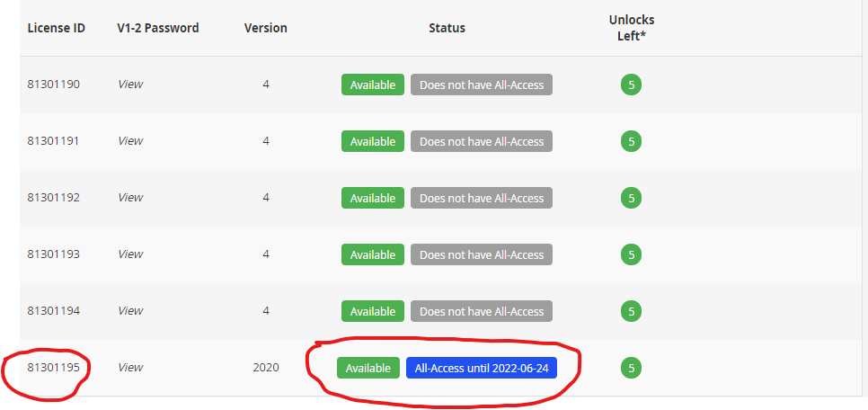
Task: View V1-2 password for license 81301190
Action: pyautogui.click(x=130, y=85)
